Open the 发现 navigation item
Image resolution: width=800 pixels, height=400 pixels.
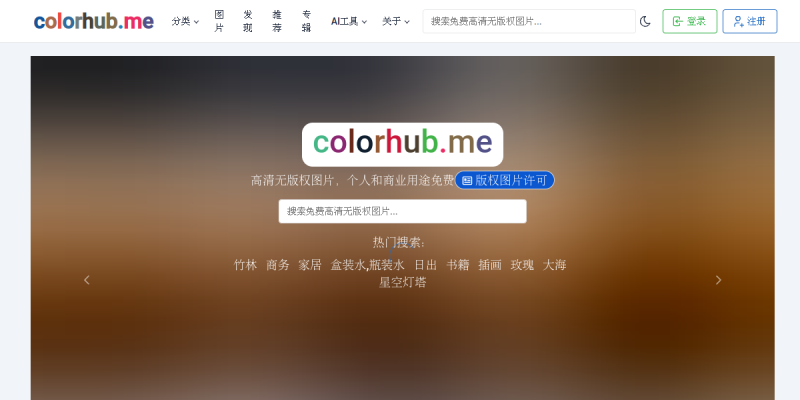(x=248, y=21)
